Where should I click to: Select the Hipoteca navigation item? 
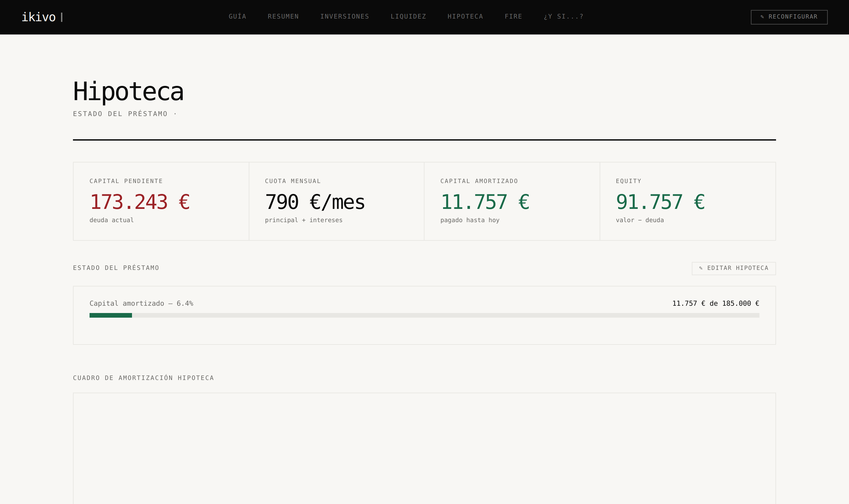click(x=465, y=16)
